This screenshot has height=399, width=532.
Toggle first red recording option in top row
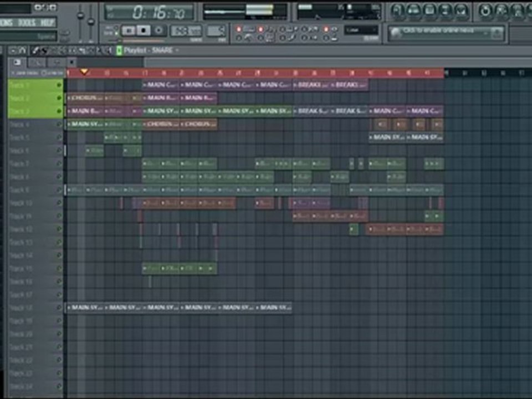(239, 30)
